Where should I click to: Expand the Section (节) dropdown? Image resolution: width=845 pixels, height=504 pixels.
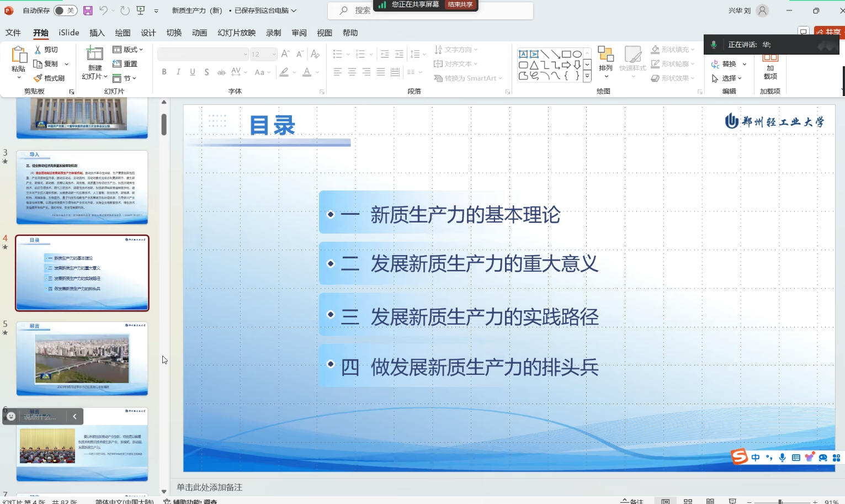point(125,78)
